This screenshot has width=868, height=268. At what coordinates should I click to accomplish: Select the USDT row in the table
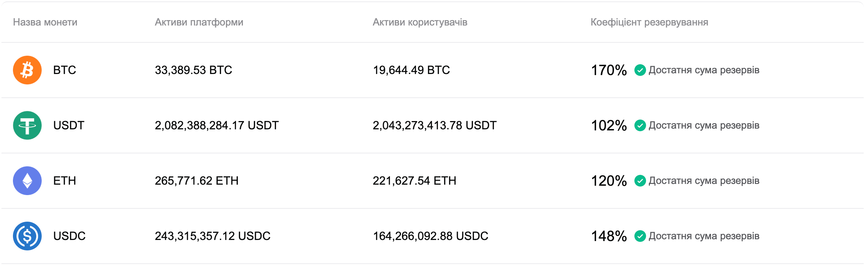(431, 125)
